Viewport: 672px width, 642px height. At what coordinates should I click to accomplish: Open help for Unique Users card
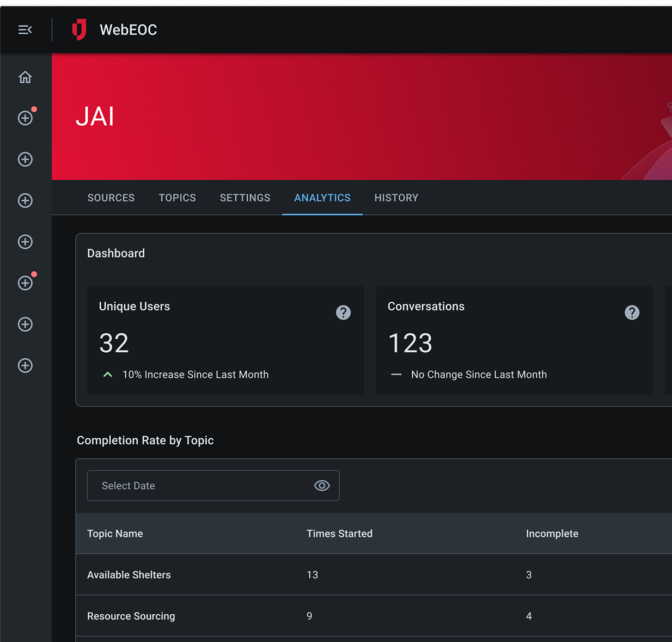(x=343, y=313)
